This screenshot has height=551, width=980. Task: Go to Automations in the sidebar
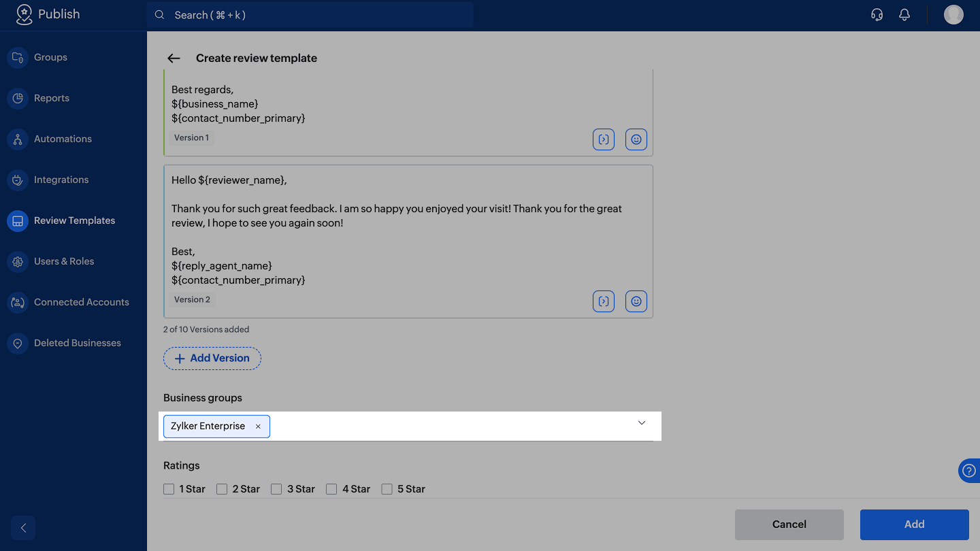[63, 139]
